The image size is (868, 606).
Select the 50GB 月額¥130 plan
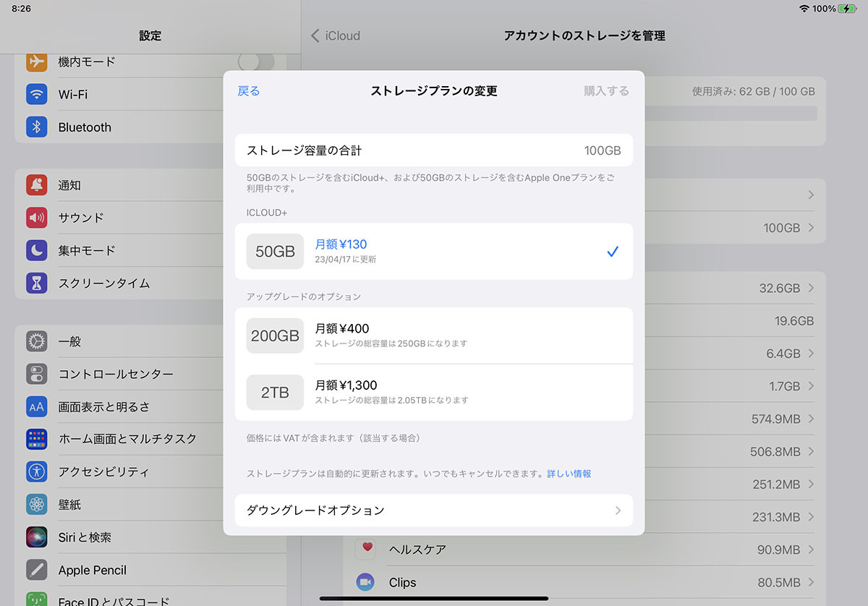434,251
